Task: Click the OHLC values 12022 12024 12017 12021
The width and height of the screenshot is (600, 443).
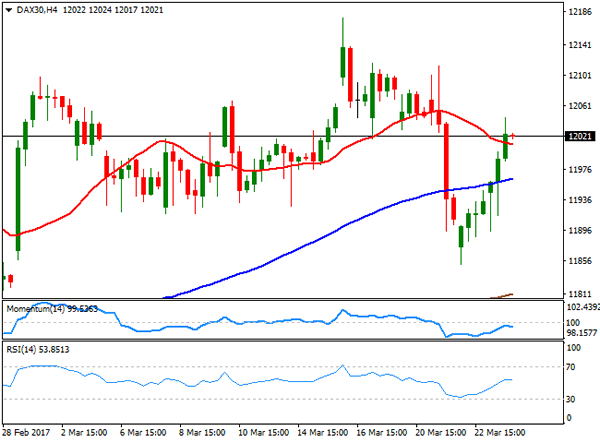Action: 113,10
